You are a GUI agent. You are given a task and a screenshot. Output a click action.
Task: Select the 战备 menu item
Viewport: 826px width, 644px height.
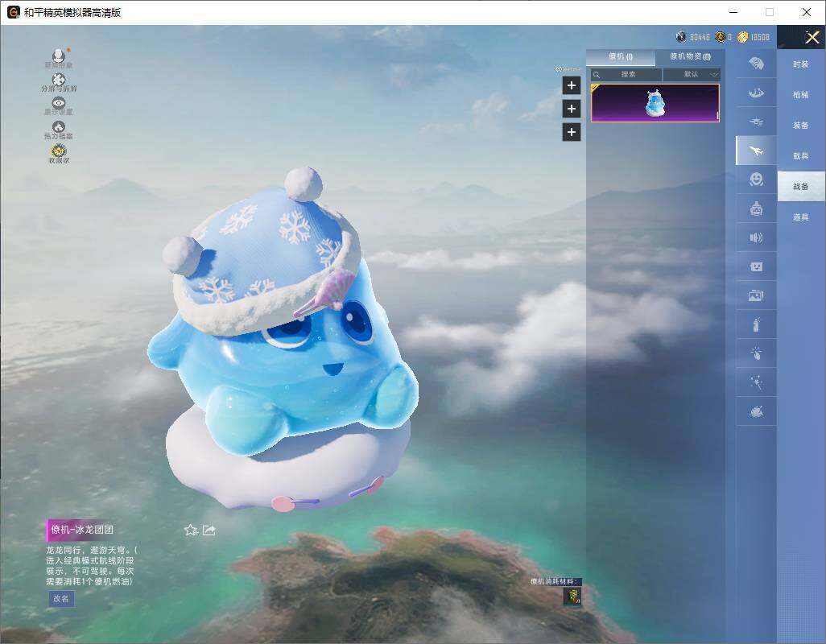tap(801, 187)
